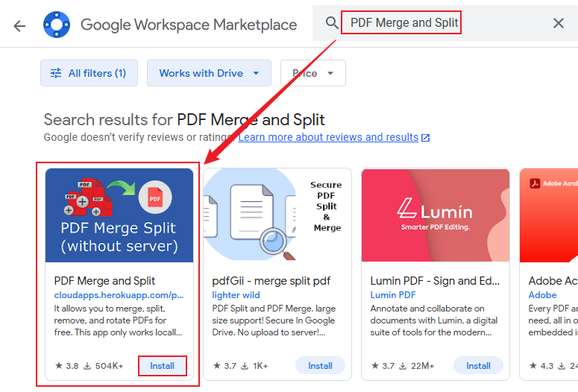Screen dimensions: 578x392
Task: Clear the search with the X icon
Action: pyautogui.click(x=559, y=23)
